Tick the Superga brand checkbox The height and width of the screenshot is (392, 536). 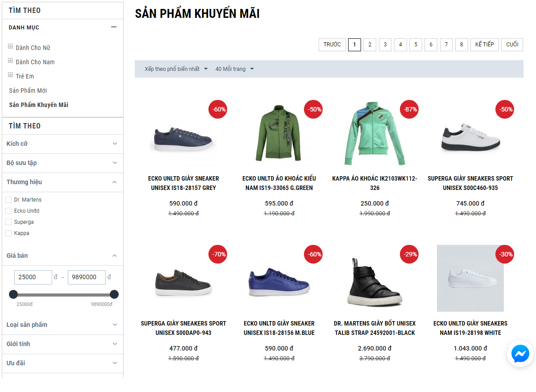click(x=8, y=222)
